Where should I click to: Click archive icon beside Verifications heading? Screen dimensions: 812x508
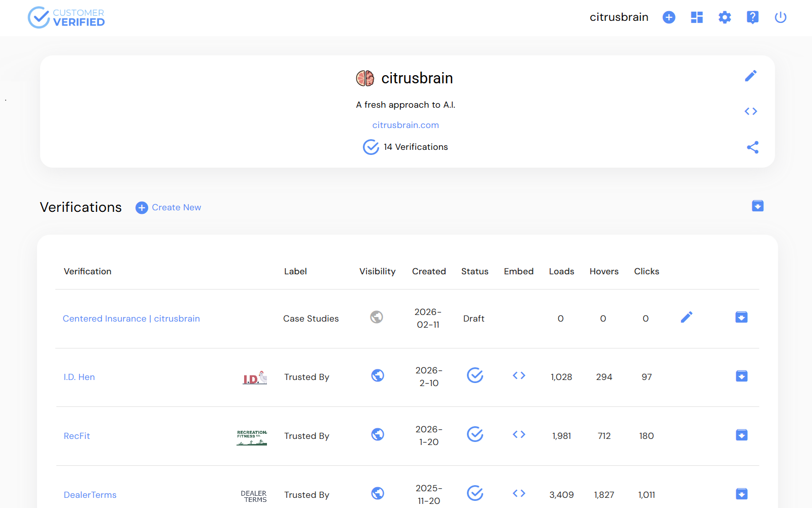(758, 206)
